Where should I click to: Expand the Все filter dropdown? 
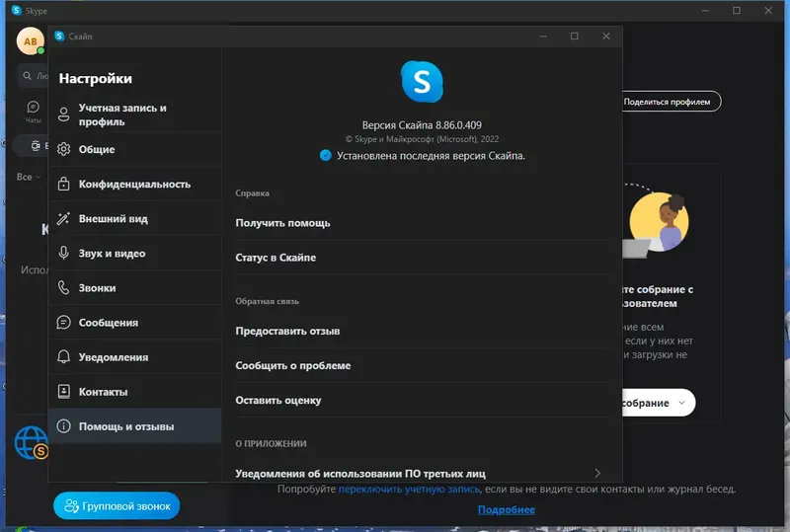pyautogui.click(x=29, y=177)
